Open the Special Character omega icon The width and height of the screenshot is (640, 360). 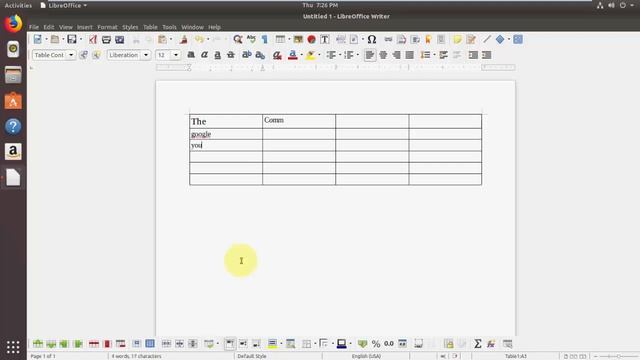point(371,40)
